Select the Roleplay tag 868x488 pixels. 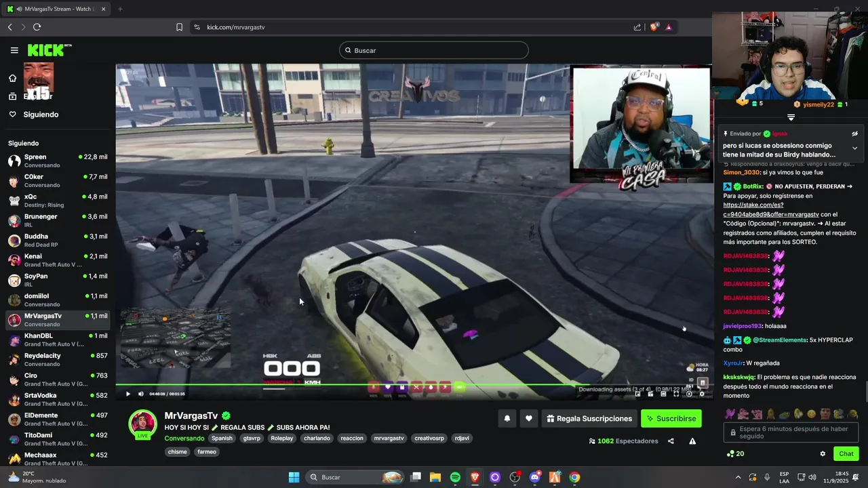coord(282,439)
